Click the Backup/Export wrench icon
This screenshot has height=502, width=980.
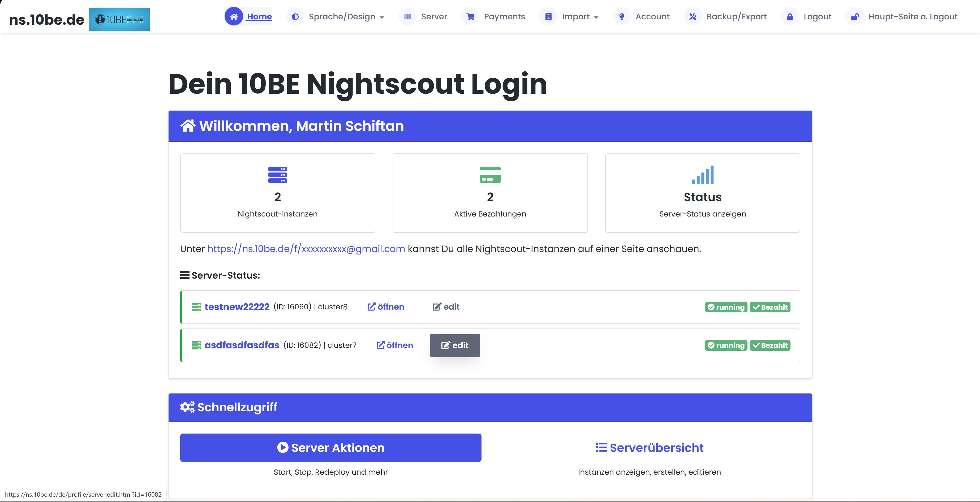(x=693, y=16)
